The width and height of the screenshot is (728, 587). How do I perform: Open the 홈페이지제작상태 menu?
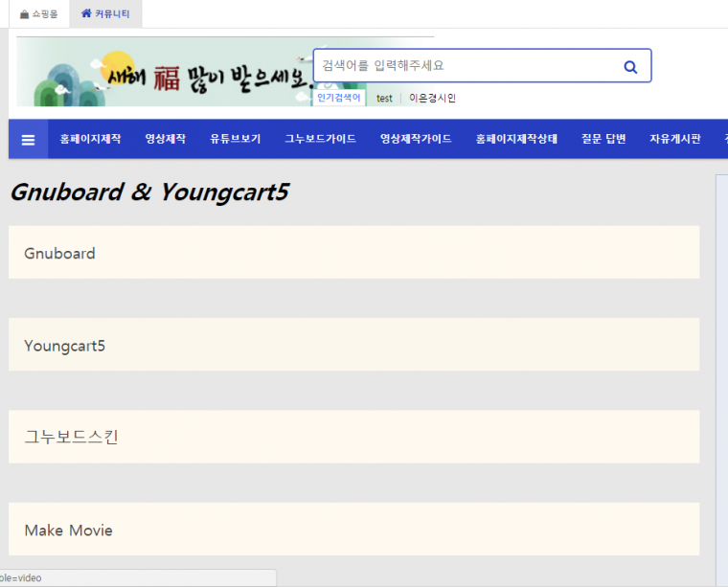[x=516, y=139]
